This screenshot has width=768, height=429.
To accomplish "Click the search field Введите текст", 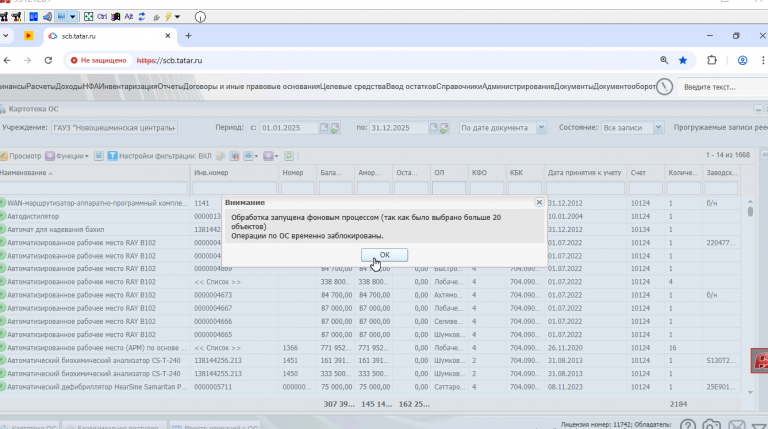I will pyautogui.click(x=722, y=87).
